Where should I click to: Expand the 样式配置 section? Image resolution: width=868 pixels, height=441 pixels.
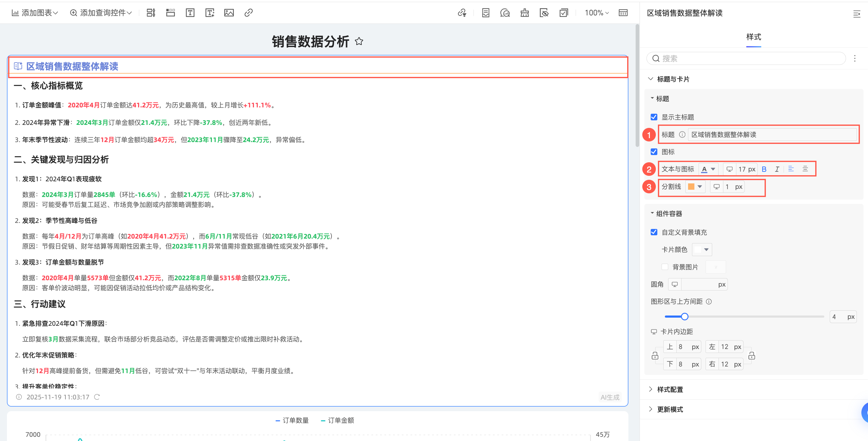tap(669, 389)
